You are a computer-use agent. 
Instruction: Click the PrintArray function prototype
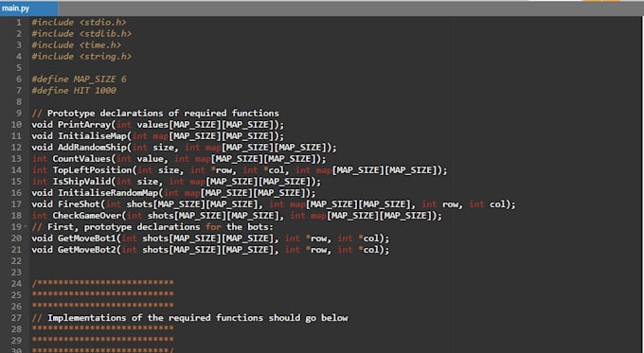click(x=158, y=125)
